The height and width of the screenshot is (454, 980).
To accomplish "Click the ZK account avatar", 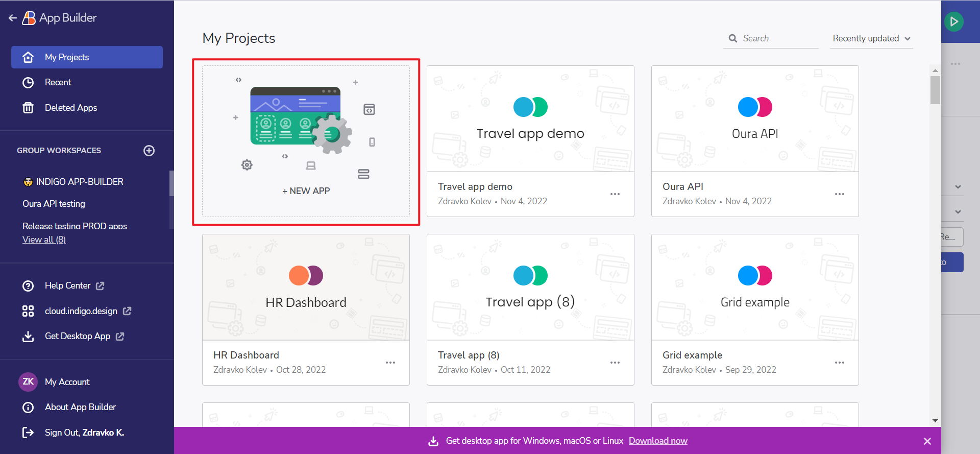I will pyautogui.click(x=28, y=382).
